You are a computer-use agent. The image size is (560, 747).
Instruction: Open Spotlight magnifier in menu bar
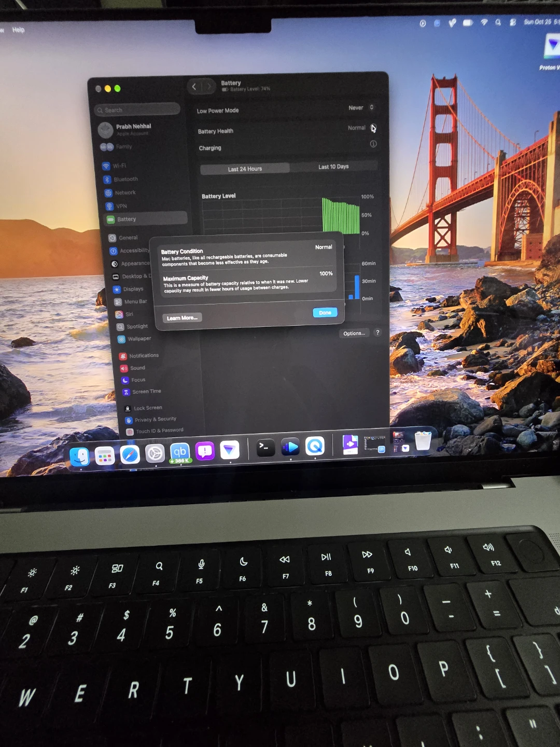tap(498, 22)
